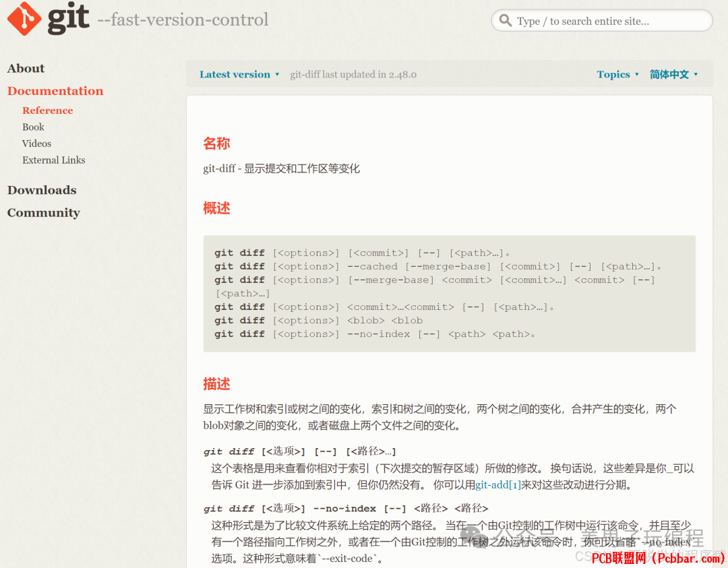Screen dimensions: 728x568
Task: Click synopsis line with '<blob> <blob'
Action: tap(318, 320)
